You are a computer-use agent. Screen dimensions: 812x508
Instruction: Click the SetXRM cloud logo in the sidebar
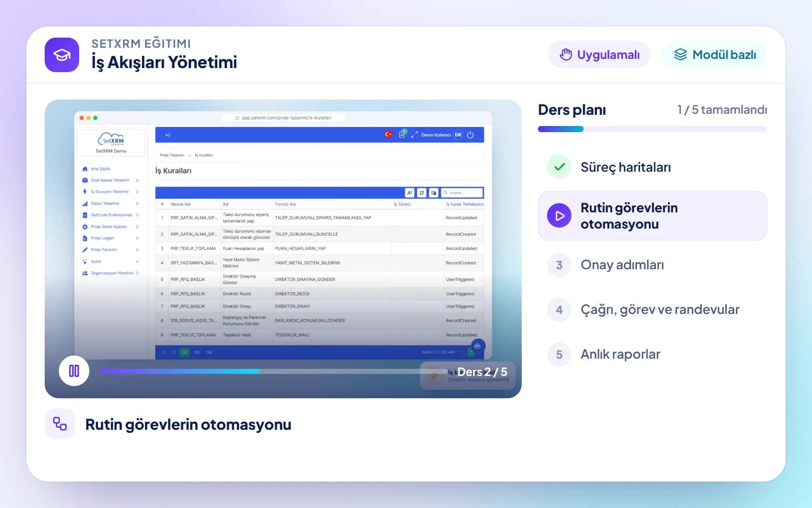111,140
